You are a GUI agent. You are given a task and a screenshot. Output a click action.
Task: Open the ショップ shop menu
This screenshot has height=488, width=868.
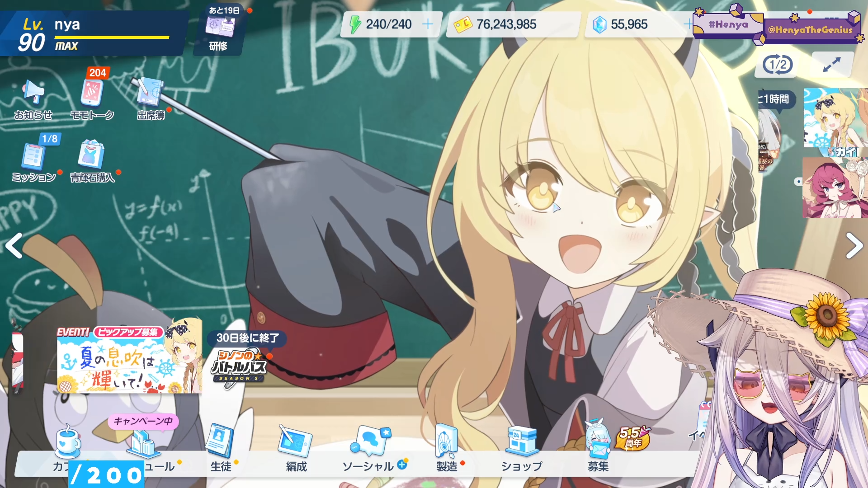tap(522, 449)
